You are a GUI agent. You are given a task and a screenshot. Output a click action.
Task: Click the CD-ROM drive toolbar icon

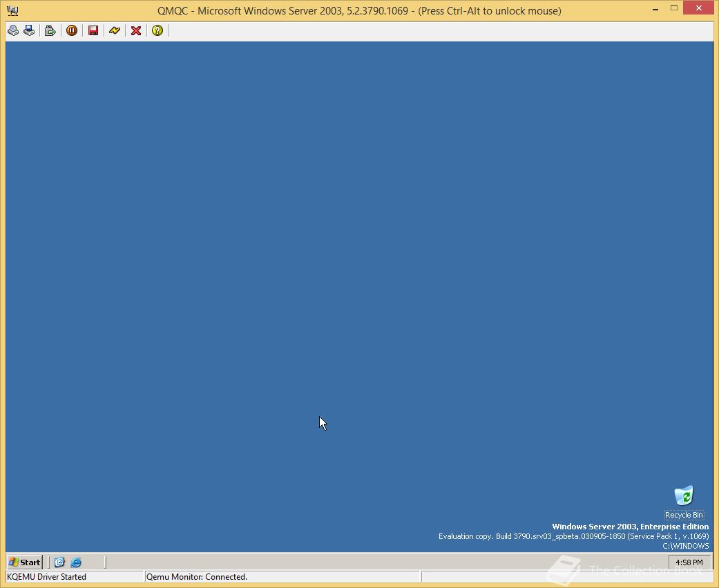(13, 30)
